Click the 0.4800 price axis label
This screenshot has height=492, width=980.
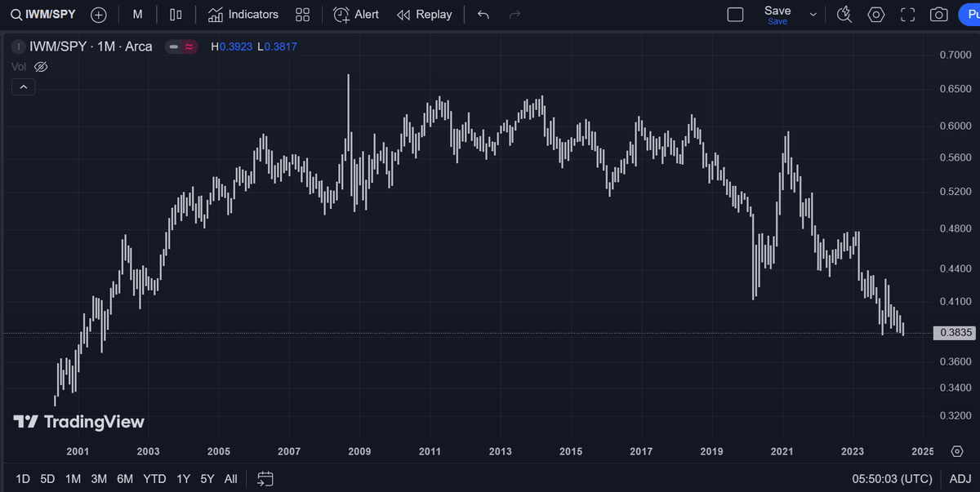955,229
